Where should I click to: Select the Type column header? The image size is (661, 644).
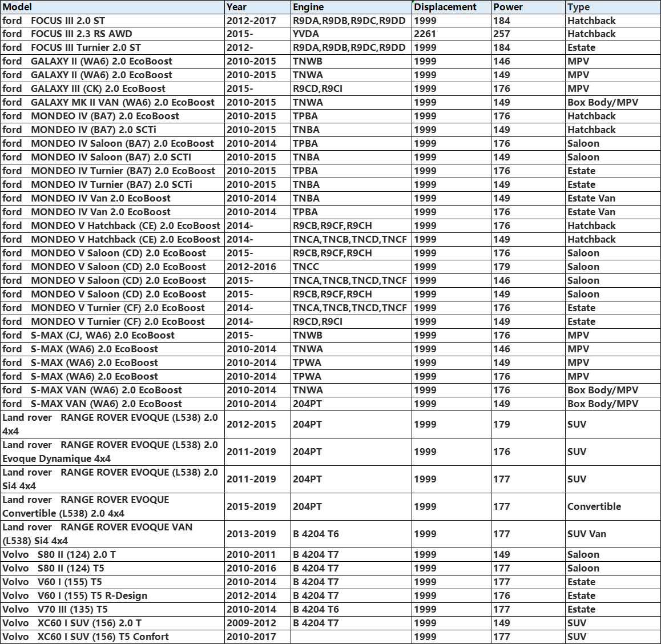click(x=612, y=7)
